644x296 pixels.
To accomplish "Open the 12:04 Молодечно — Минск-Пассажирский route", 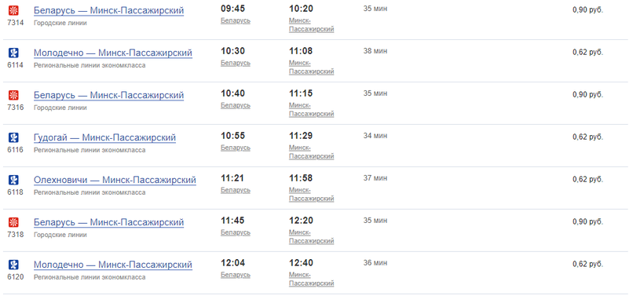I will tap(113, 265).
